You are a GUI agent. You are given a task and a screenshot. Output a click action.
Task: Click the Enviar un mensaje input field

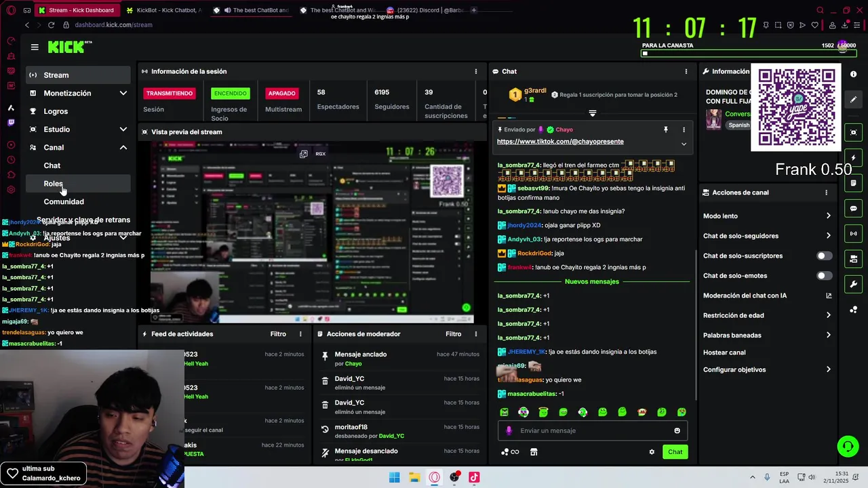point(593,430)
